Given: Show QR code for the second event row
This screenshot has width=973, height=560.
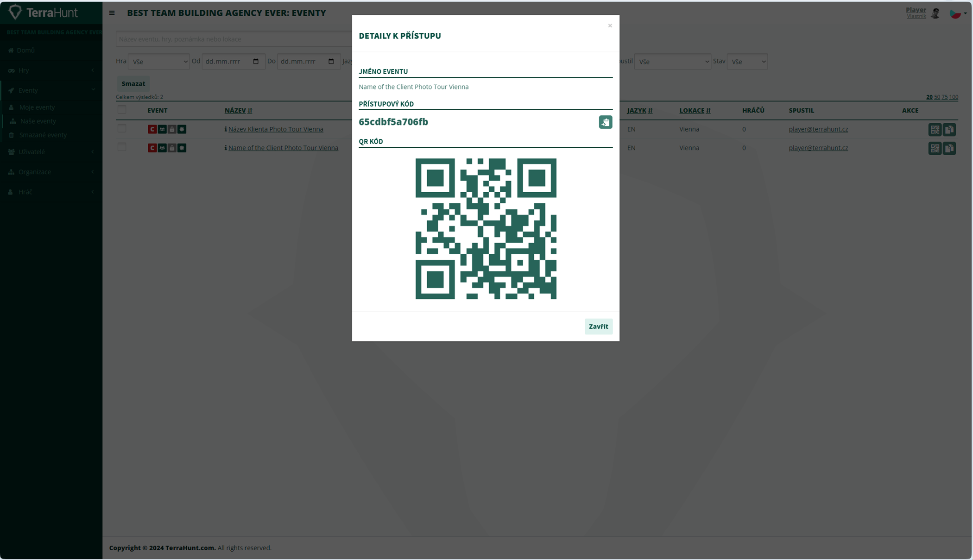Looking at the screenshot, I should 935,148.
